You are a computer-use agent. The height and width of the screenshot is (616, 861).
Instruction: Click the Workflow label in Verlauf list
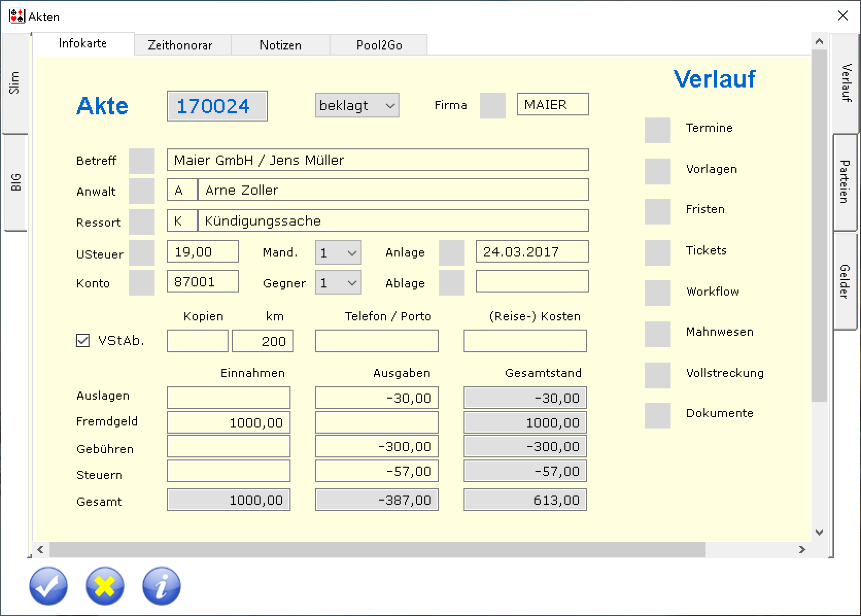(712, 292)
